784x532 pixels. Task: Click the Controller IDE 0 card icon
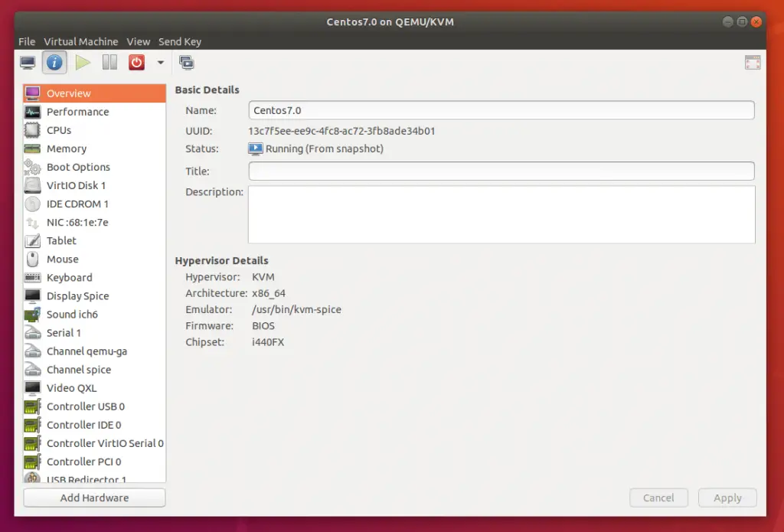[32, 425]
